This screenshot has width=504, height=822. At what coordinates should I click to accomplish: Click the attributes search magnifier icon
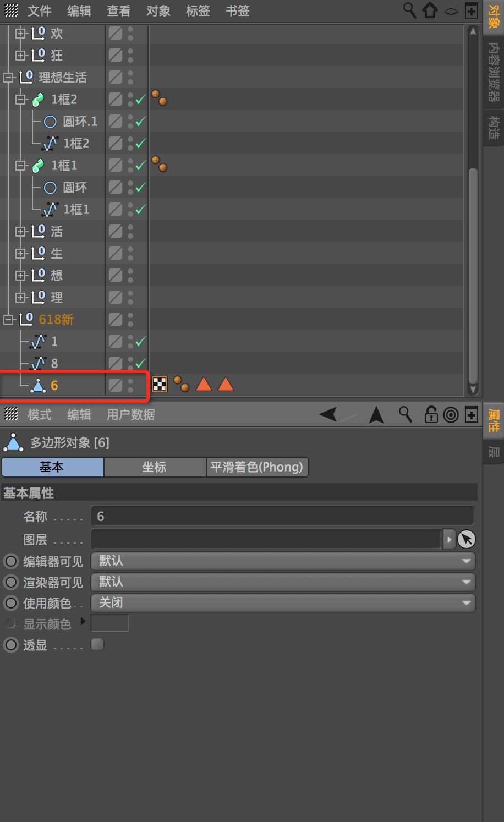[406, 414]
